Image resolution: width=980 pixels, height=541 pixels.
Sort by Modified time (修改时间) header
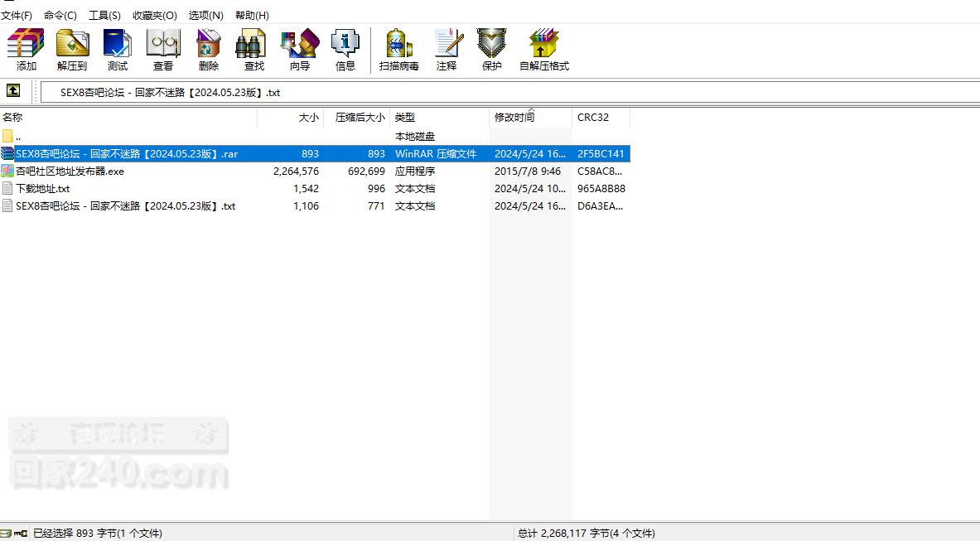click(530, 117)
